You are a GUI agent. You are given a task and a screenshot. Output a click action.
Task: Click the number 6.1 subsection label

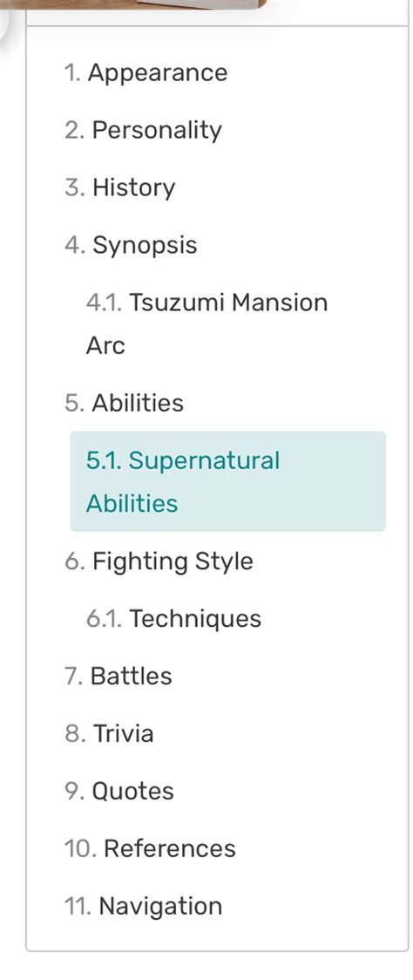point(105,618)
